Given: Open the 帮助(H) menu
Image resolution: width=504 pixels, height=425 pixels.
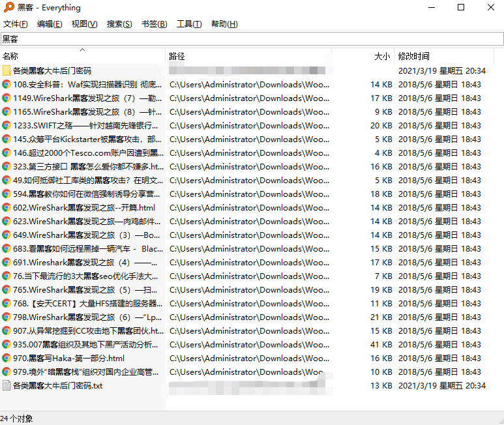Looking at the screenshot, I should coord(224,24).
